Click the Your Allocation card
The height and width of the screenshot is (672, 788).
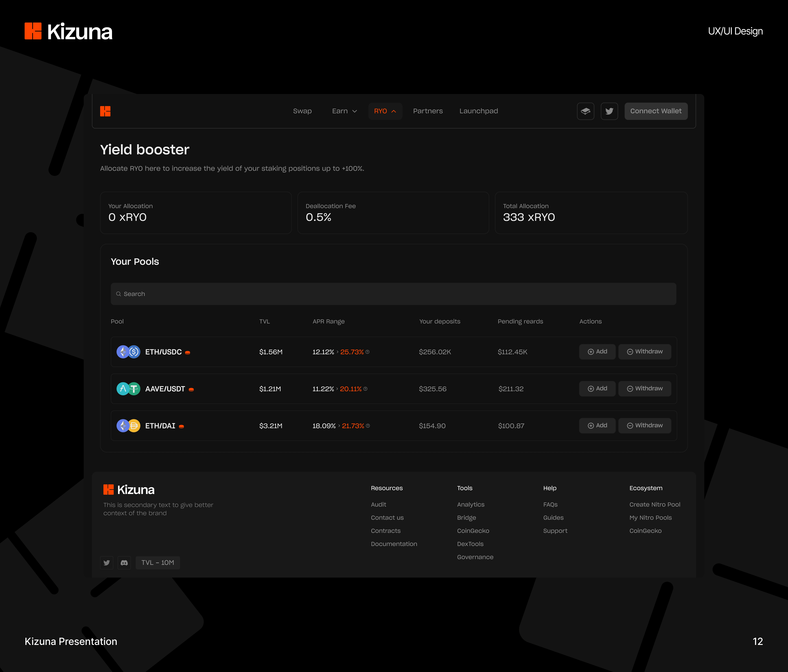(x=196, y=213)
